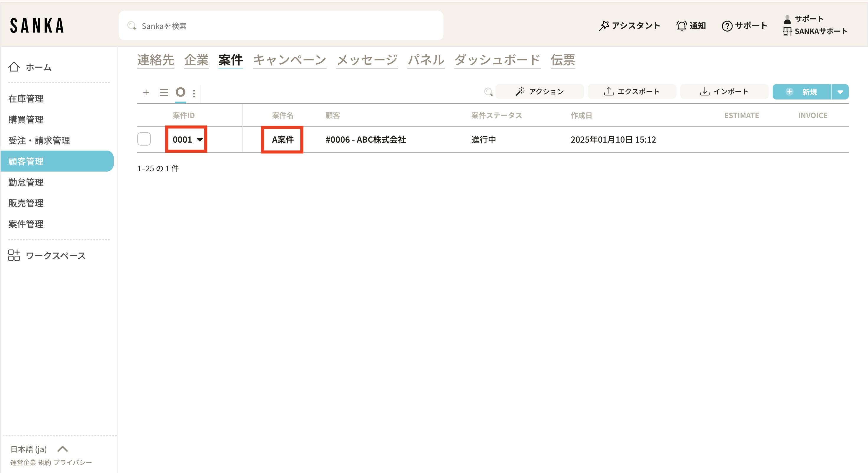This screenshot has height=473, width=868.
Task: Switch to list view icon
Action: click(x=164, y=92)
